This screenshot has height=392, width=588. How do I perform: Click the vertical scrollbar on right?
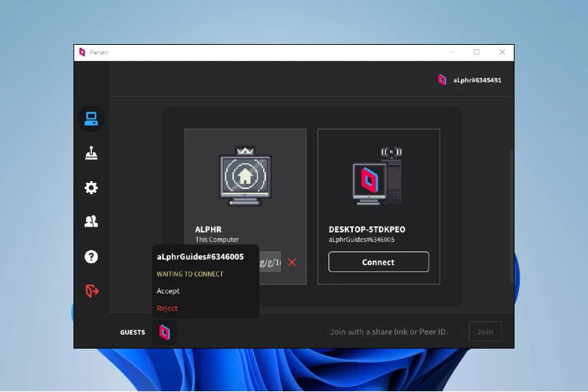512,215
